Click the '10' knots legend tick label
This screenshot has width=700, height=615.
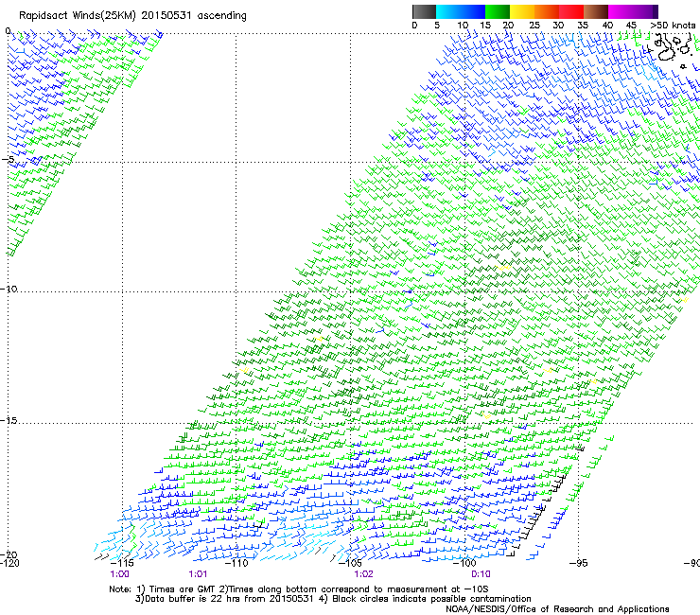tap(463, 26)
